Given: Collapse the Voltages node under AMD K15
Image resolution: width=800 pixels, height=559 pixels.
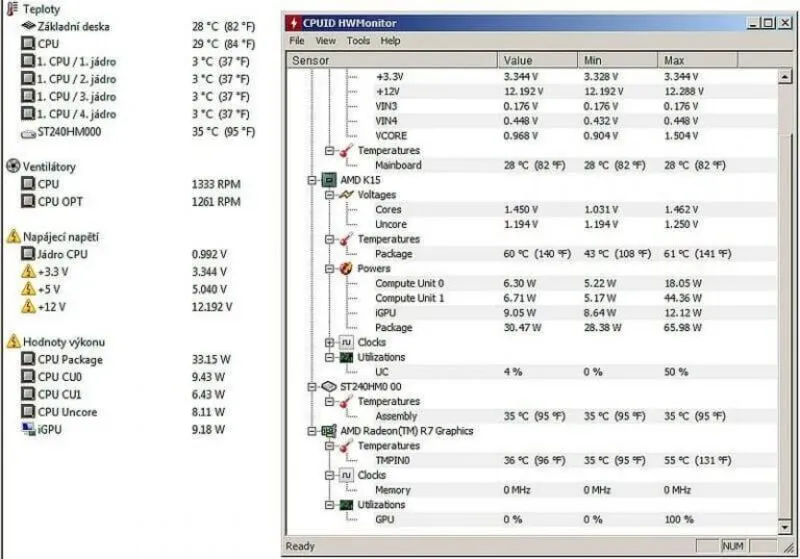Looking at the screenshot, I should pyautogui.click(x=330, y=195).
